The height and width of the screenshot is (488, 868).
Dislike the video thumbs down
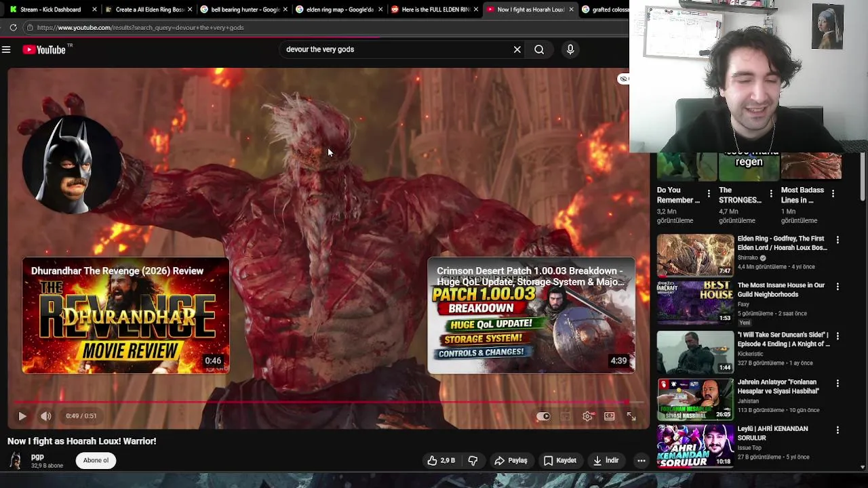473,460
